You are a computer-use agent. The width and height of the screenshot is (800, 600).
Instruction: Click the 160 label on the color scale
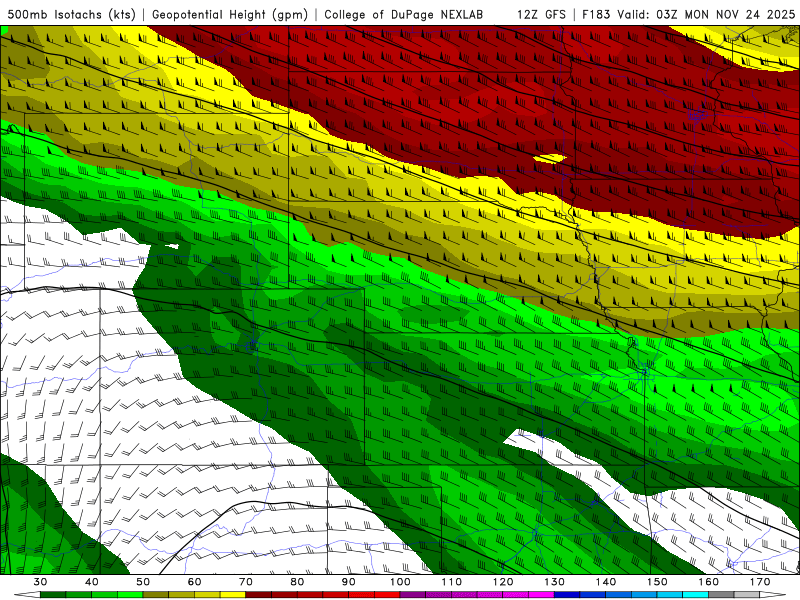point(709,582)
